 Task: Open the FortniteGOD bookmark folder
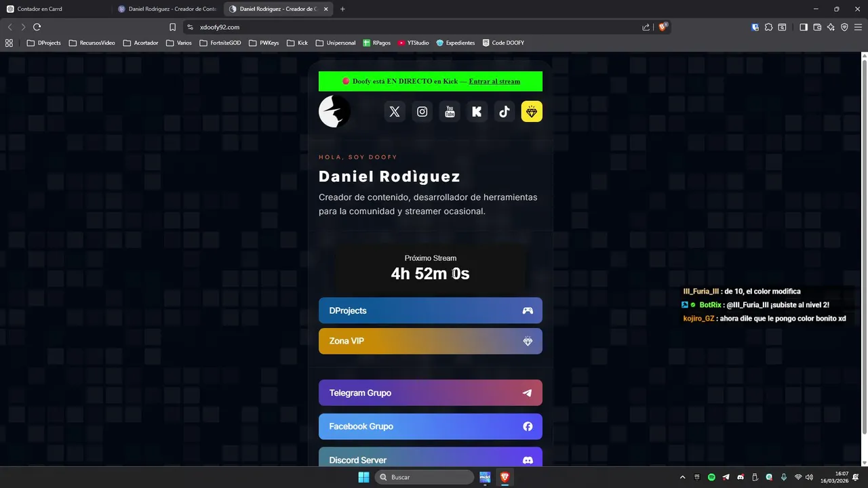[220, 43]
